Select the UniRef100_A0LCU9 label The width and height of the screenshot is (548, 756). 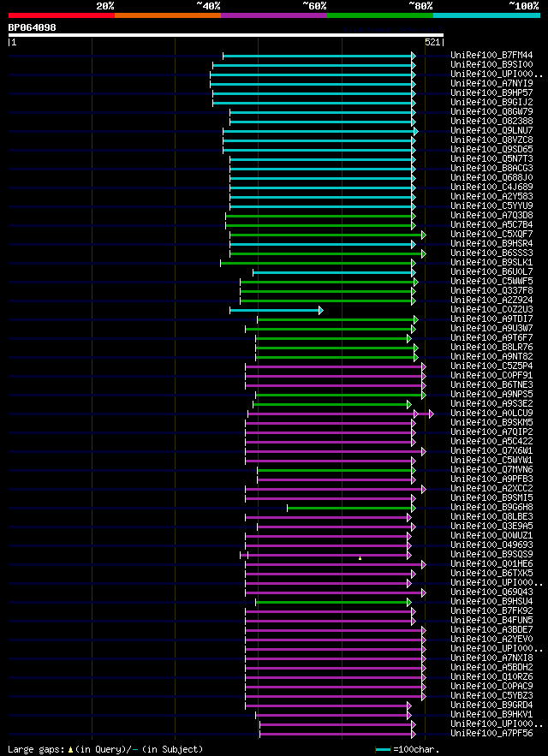(x=491, y=413)
